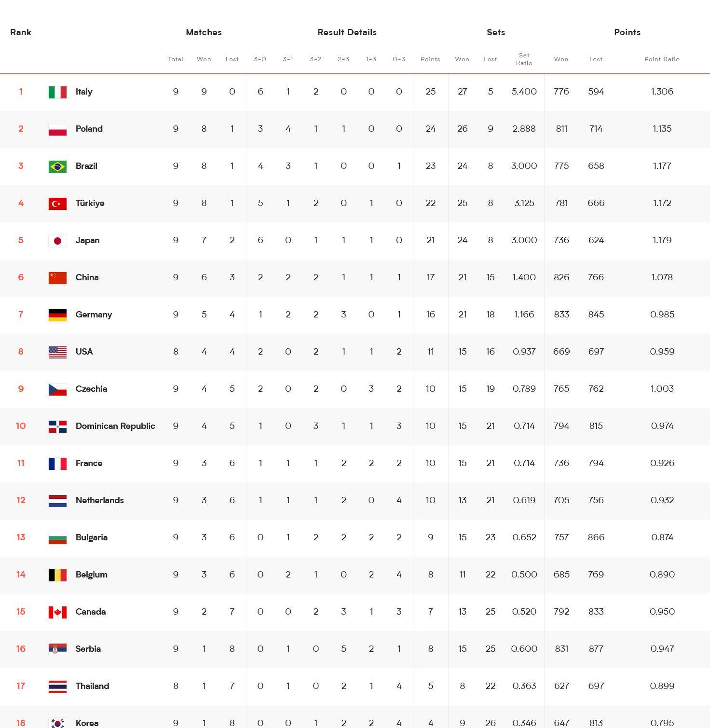Open the Dominican Republic team link
The width and height of the screenshot is (710, 728).
pos(115,426)
